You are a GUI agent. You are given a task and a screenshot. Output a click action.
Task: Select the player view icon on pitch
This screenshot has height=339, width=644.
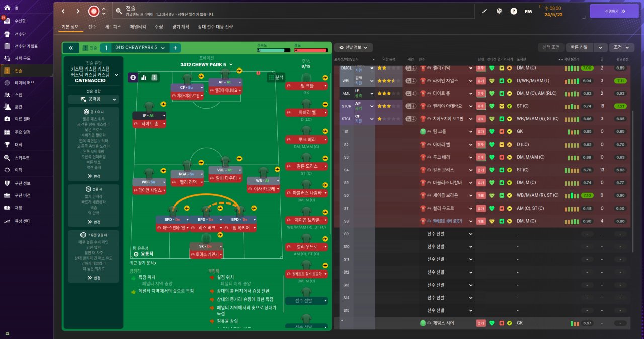pyautogui.click(x=133, y=77)
